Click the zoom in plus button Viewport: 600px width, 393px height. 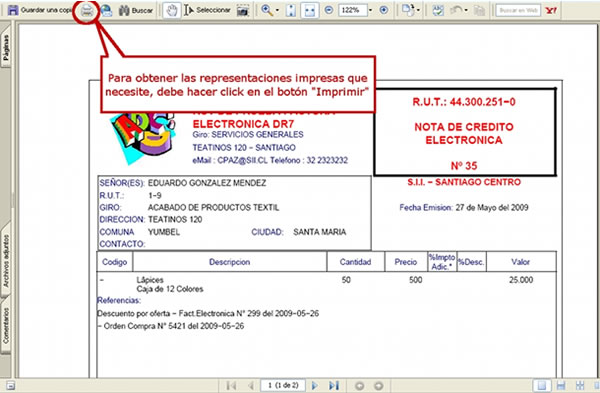[x=384, y=10]
